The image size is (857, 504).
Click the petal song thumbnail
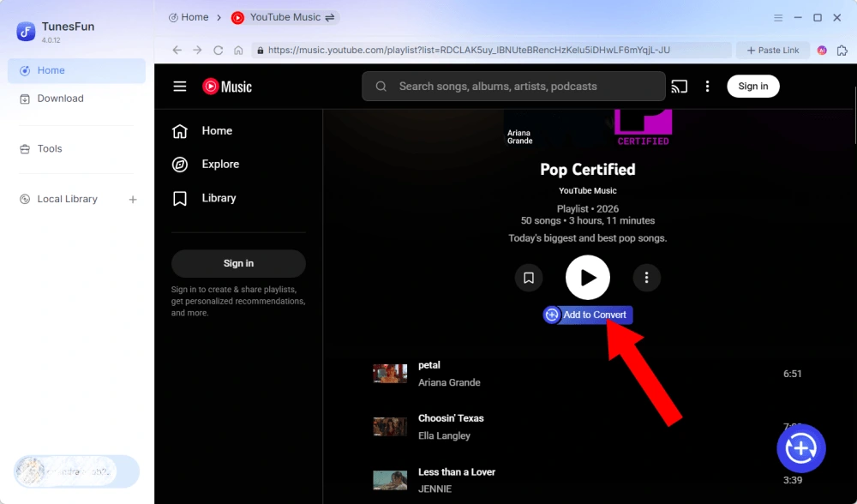(390, 374)
